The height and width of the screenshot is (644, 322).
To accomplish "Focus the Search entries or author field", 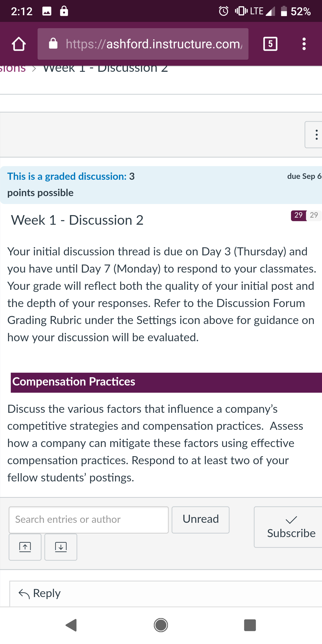I will click(x=89, y=520).
